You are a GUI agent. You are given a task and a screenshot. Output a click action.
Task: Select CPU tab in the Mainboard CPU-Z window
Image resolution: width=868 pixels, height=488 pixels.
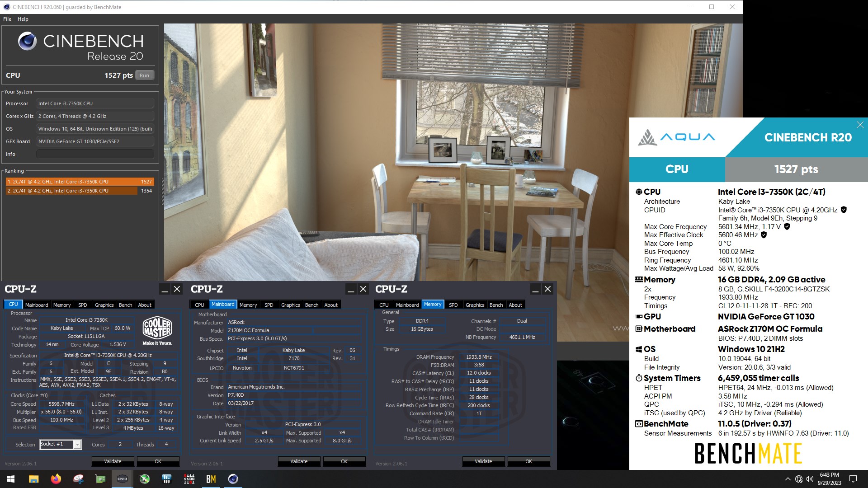199,305
